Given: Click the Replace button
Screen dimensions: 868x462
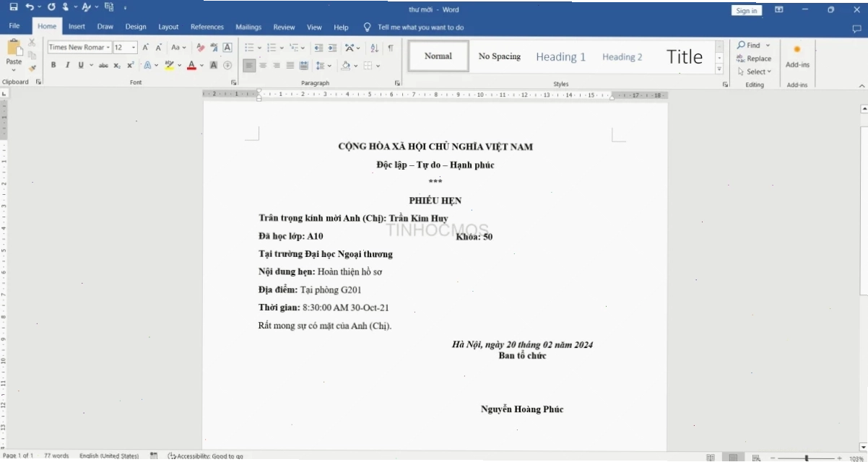Looking at the screenshot, I should pyautogui.click(x=754, y=58).
